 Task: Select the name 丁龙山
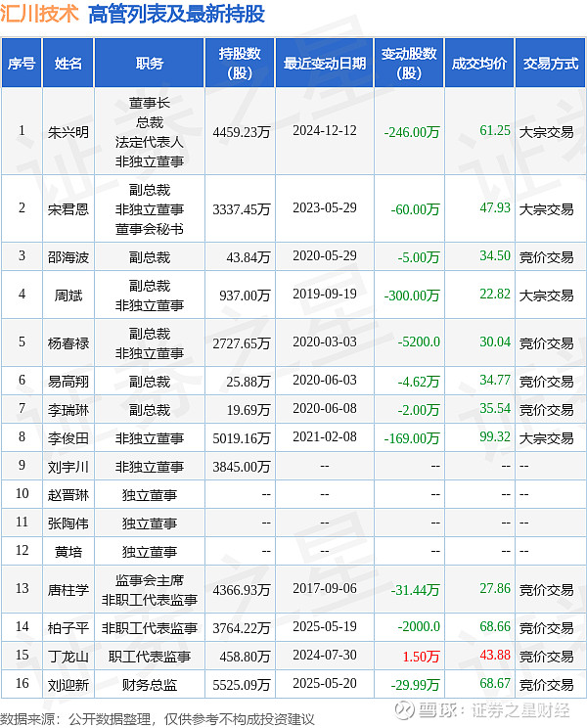68,657
